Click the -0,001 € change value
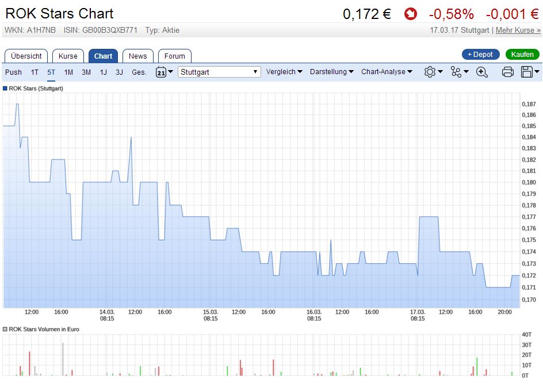Image resolution: width=543 pixels, height=392 pixels. click(513, 14)
